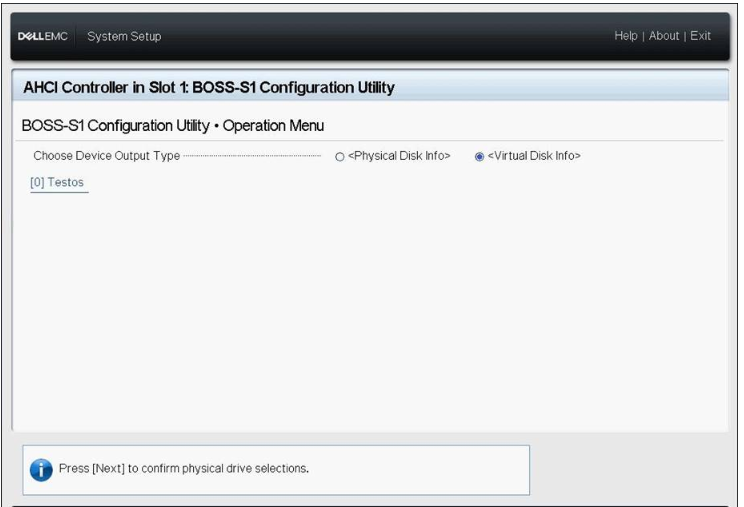Select the Virtual Disk Info radio button
Image resolution: width=744 pixels, height=507 pixels.
click(480, 157)
